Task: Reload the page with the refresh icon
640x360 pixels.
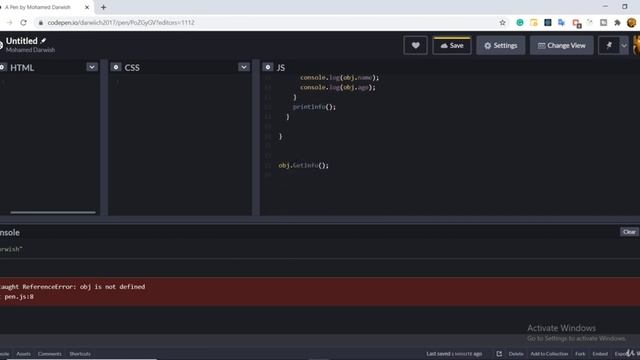Action: pyautogui.click(x=23, y=22)
